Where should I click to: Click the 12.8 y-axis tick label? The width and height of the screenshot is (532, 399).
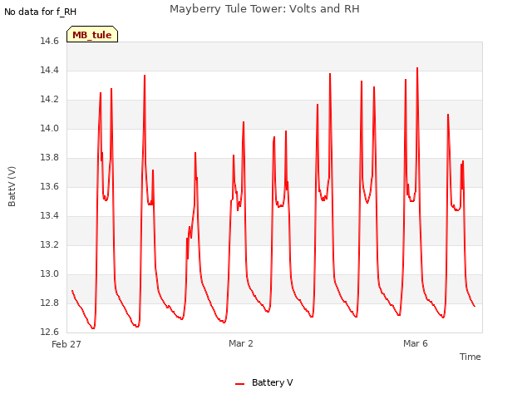pos(50,303)
